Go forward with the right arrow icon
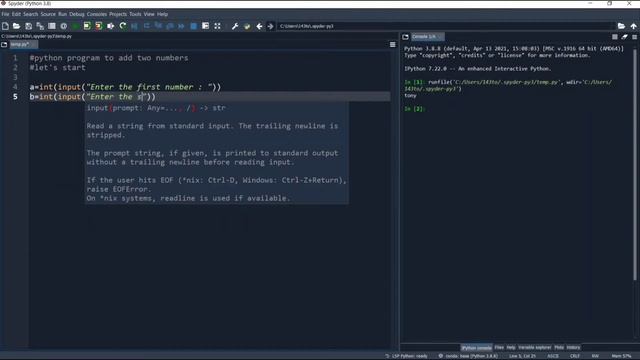640x360 pixels. click(270, 26)
